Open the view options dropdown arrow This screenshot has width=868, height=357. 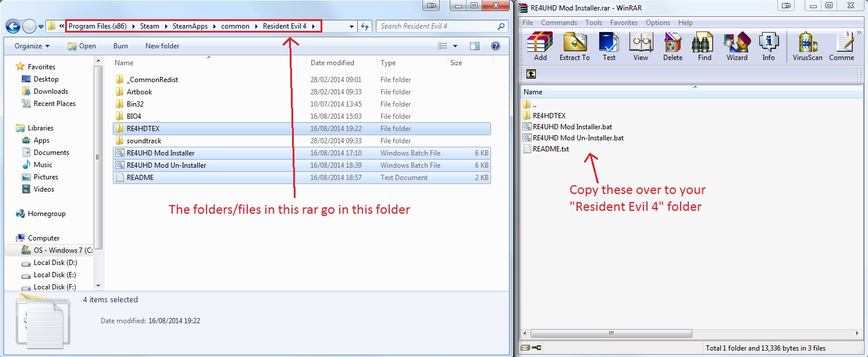click(x=456, y=46)
